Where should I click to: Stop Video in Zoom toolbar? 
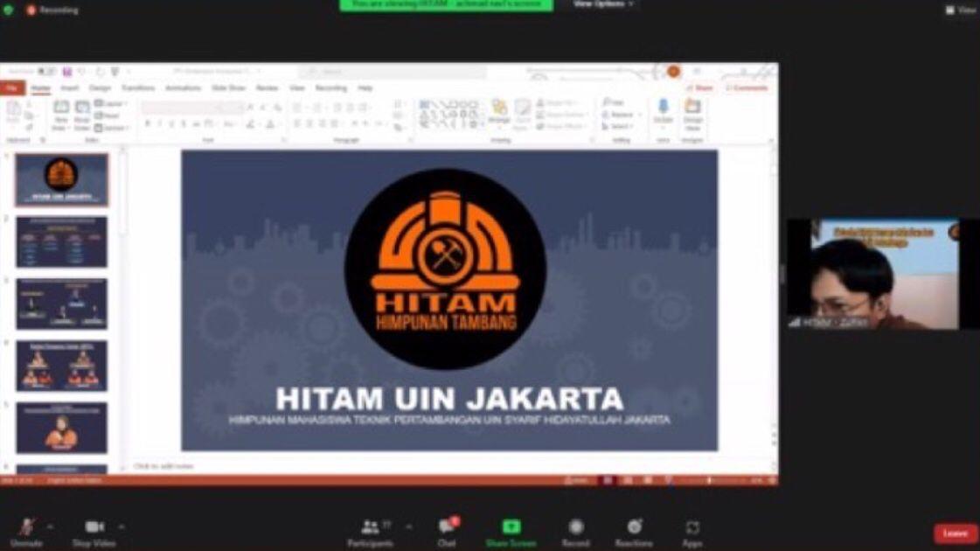pos(94,533)
